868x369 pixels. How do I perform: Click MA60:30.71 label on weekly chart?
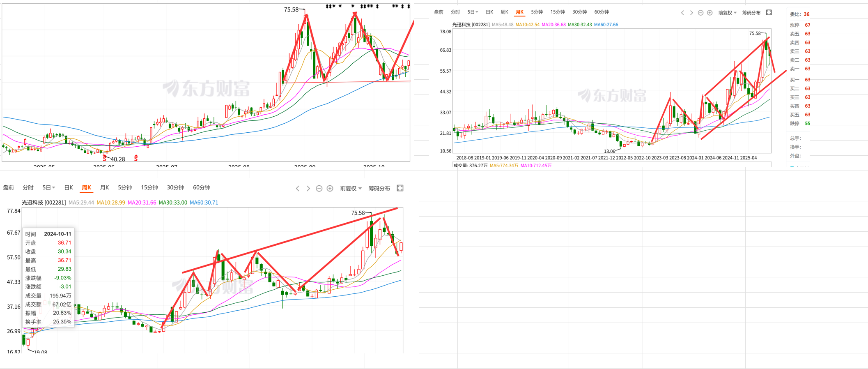click(204, 203)
